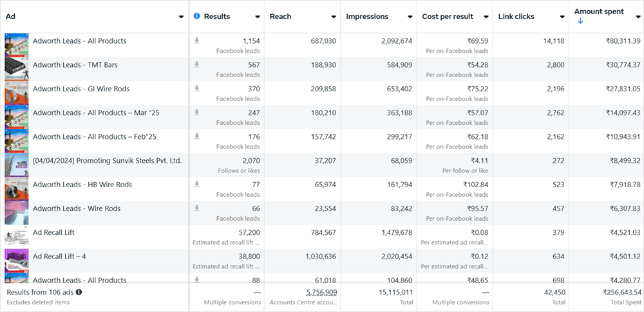Download leads from the row with 1,154 results
This screenshot has height=312, width=644.
click(196, 41)
